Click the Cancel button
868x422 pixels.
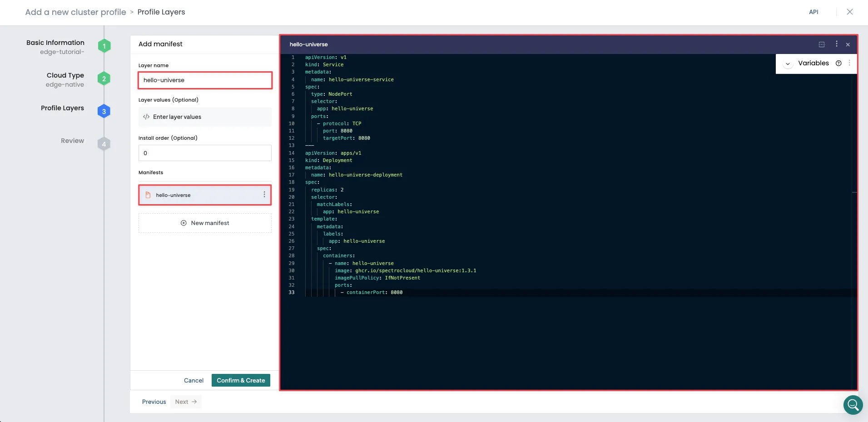[193, 380]
